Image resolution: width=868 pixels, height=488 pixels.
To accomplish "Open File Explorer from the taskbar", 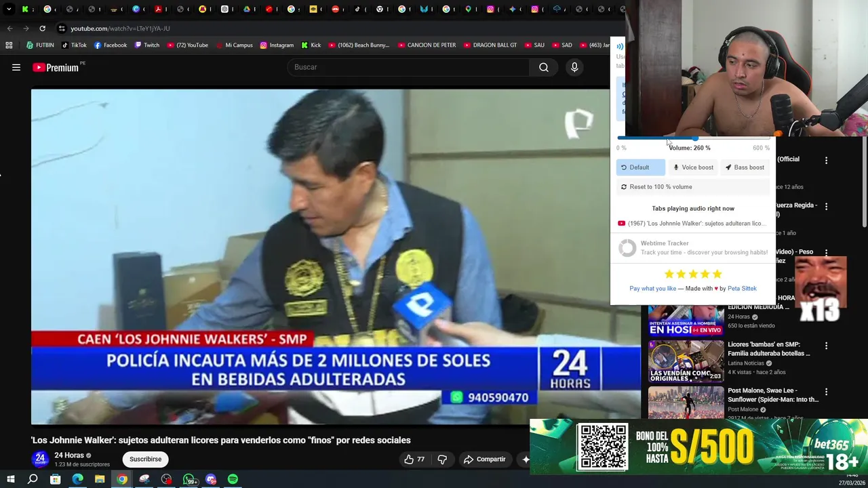I will click(x=100, y=479).
